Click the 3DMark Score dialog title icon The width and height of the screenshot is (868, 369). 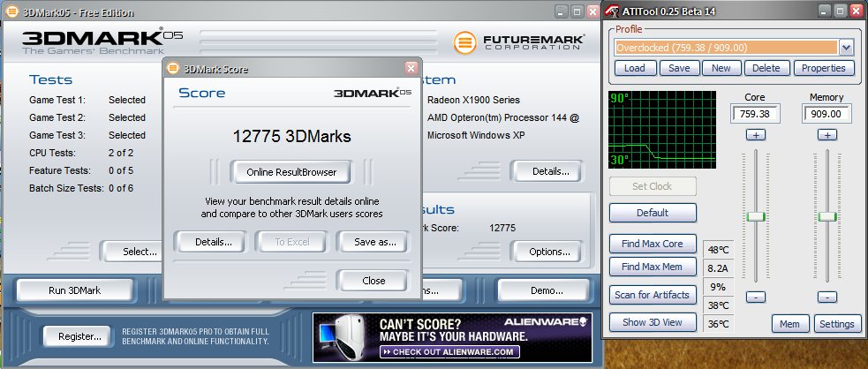(173, 68)
